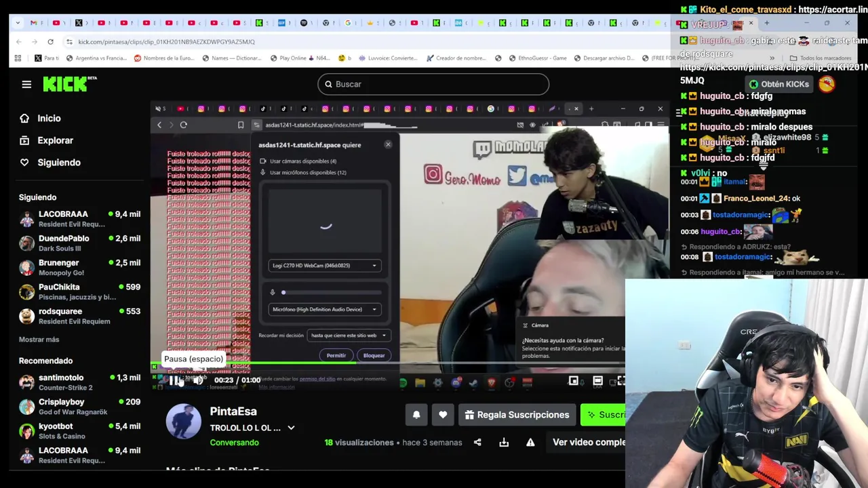Toggle the heart follow button
This screenshot has width=868, height=488.
(x=443, y=415)
